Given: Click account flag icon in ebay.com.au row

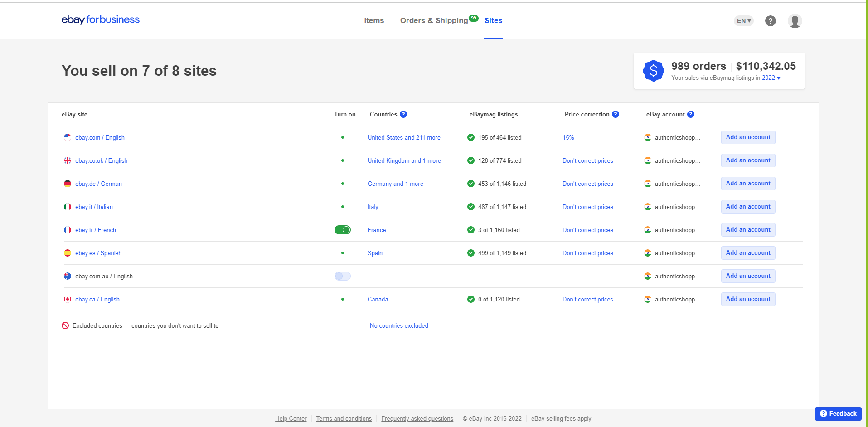Looking at the screenshot, I should click(648, 276).
